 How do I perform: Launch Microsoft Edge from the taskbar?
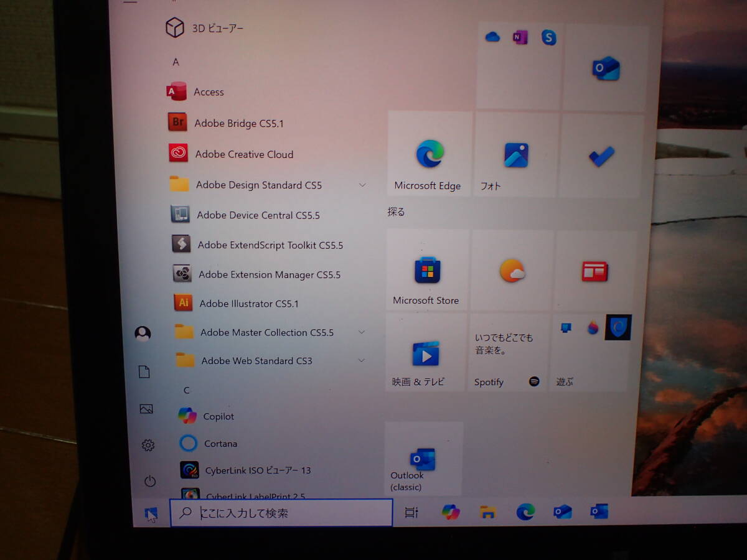(x=525, y=511)
